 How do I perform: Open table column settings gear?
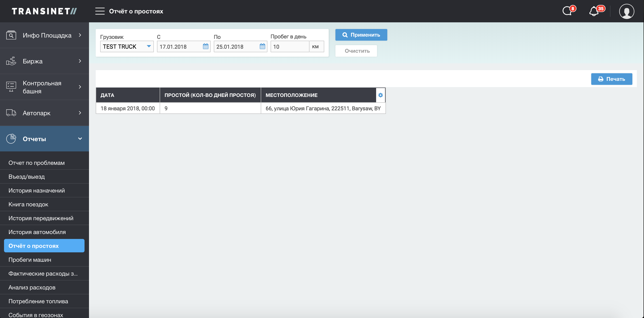click(x=380, y=95)
